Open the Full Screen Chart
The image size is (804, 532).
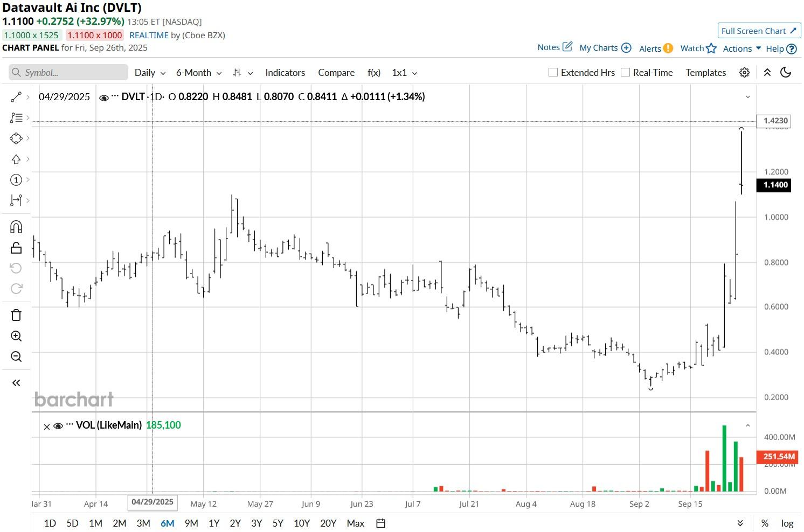[x=759, y=31]
